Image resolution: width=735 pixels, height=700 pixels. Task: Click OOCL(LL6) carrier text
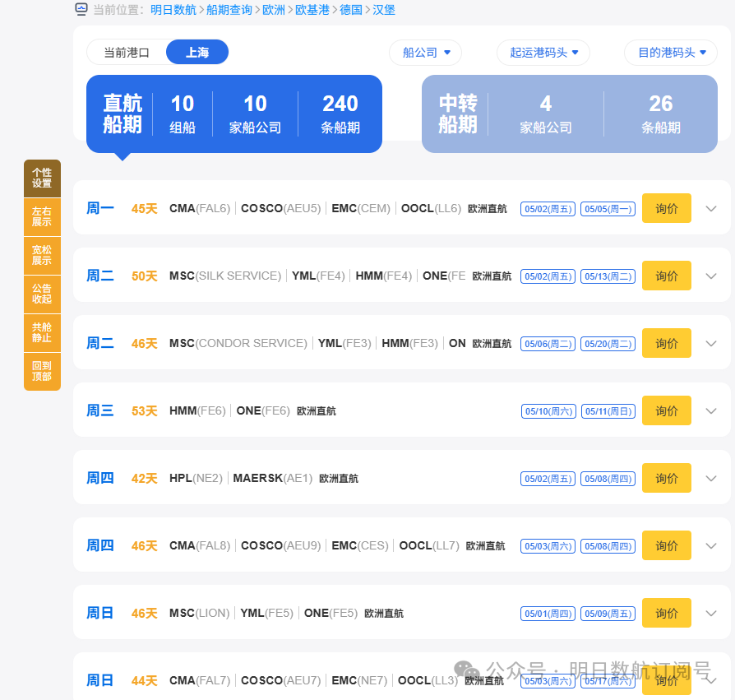(432, 209)
